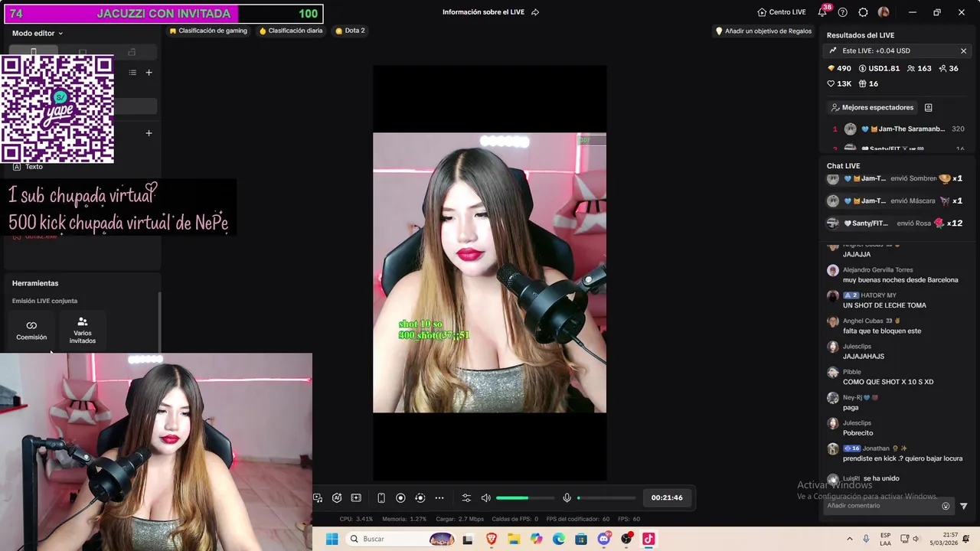Open Microsoft Edge from taskbar
Image resolution: width=980 pixels, height=551 pixels.
[559, 539]
